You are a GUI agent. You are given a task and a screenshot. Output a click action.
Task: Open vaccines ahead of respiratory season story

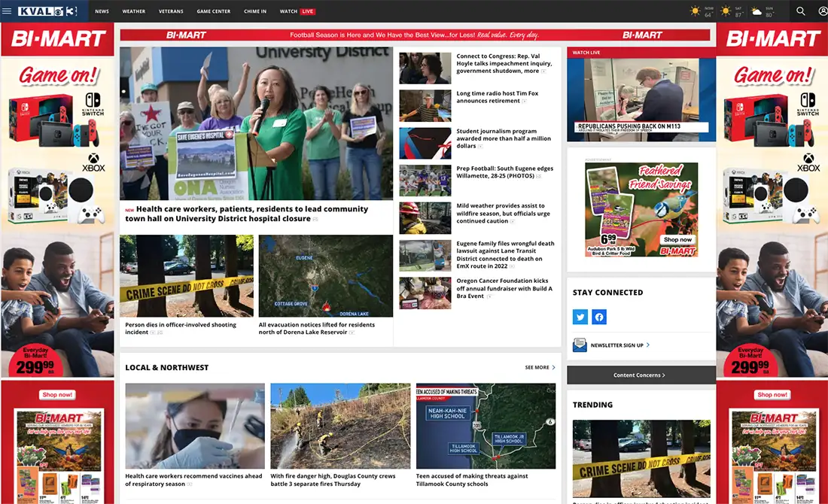(x=193, y=480)
